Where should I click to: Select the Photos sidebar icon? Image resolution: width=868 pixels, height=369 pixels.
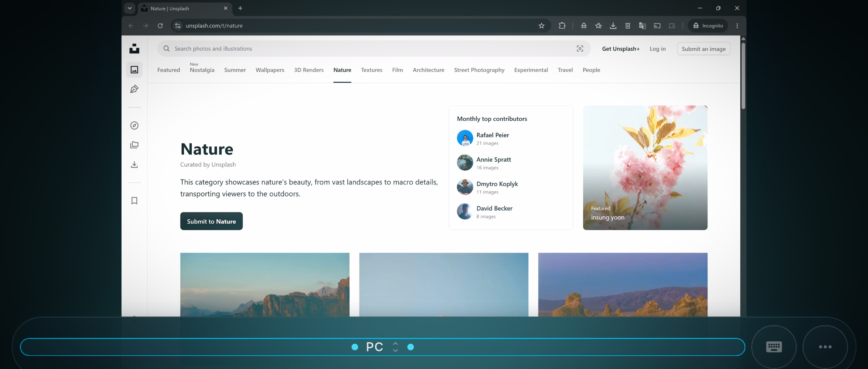pyautogui.click(x=134, y=69)
